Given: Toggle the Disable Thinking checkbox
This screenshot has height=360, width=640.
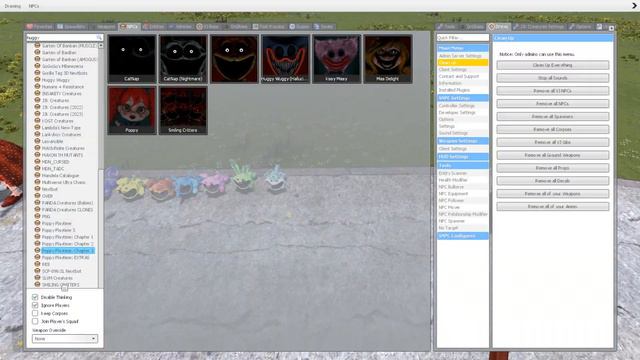Looking at the screenshot, I should click(35, 297).
